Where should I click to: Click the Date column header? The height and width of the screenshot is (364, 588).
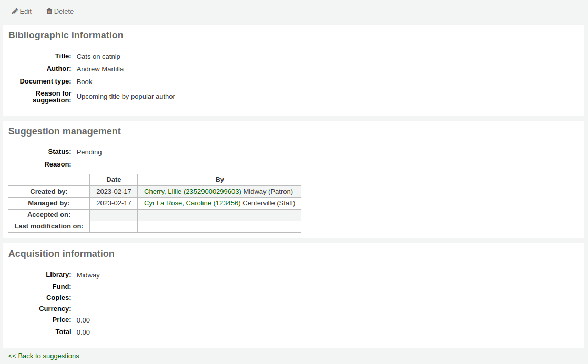114,179
